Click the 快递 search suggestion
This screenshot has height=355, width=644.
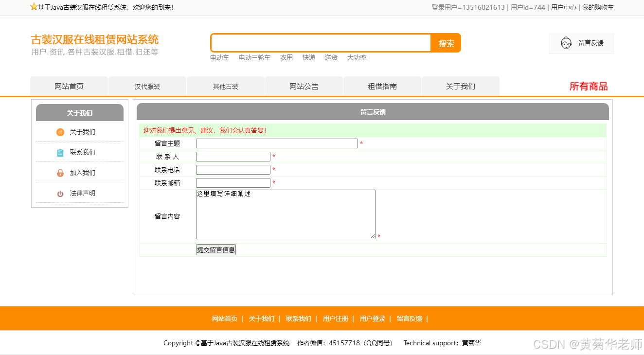[x=309, y=57]
